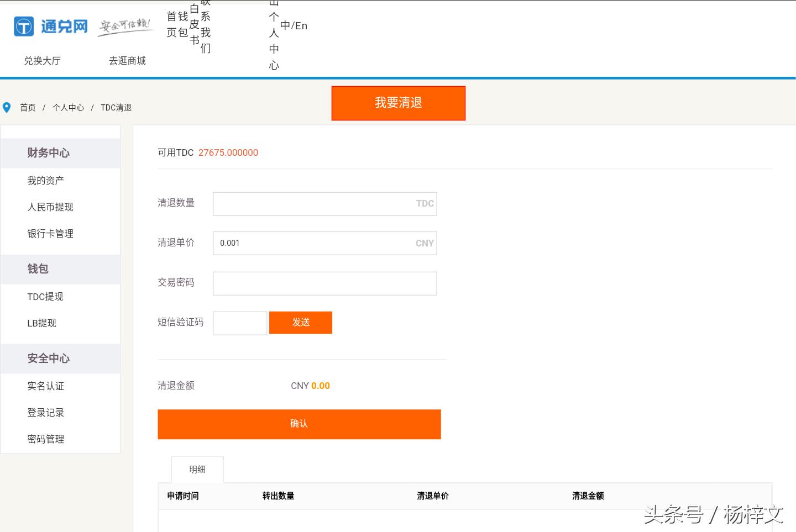Click the 短信验证码 code input box

pos(240,323)
